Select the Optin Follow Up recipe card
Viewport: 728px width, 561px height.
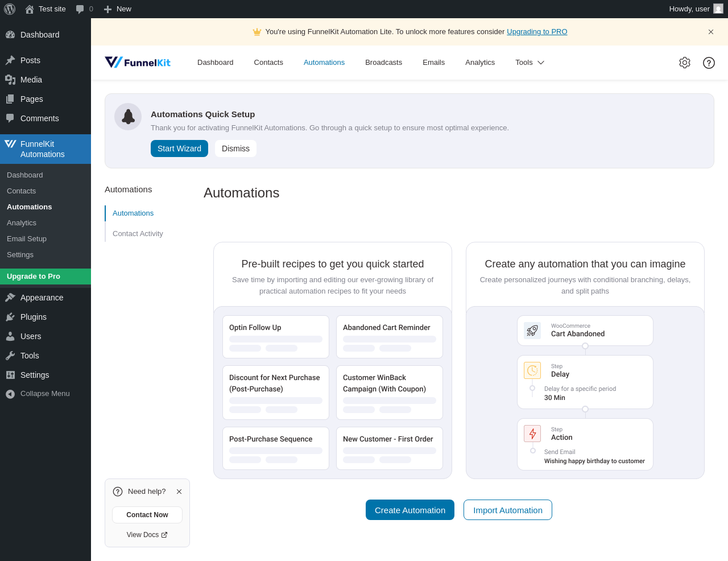tap(276, 337)
